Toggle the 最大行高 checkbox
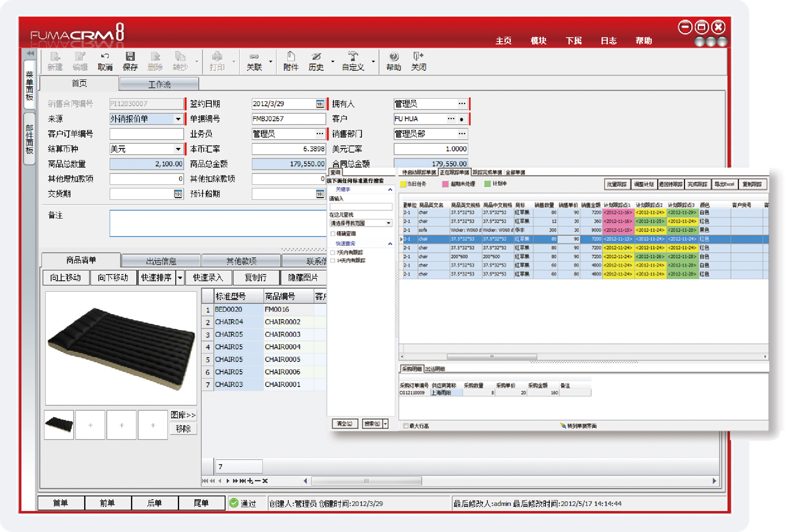 tap(406, 426)
